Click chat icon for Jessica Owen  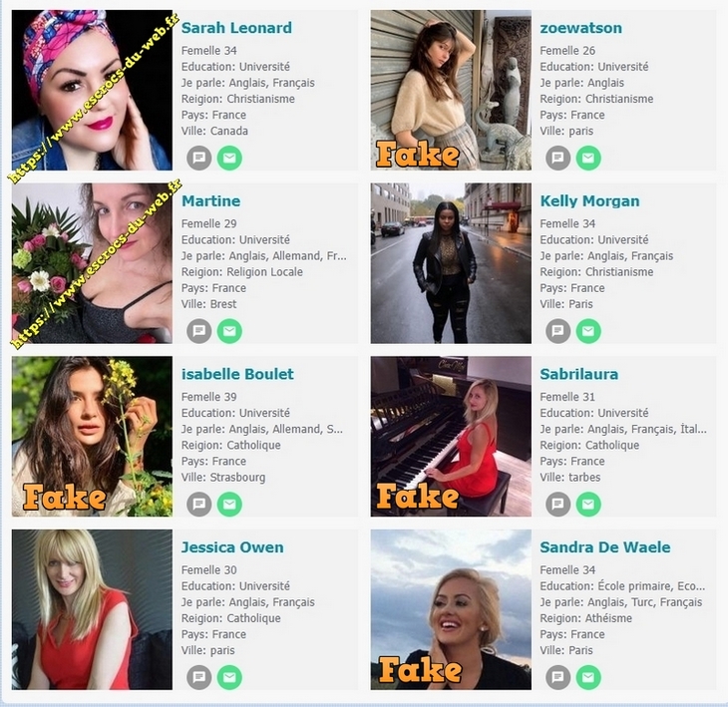point(199,677)
